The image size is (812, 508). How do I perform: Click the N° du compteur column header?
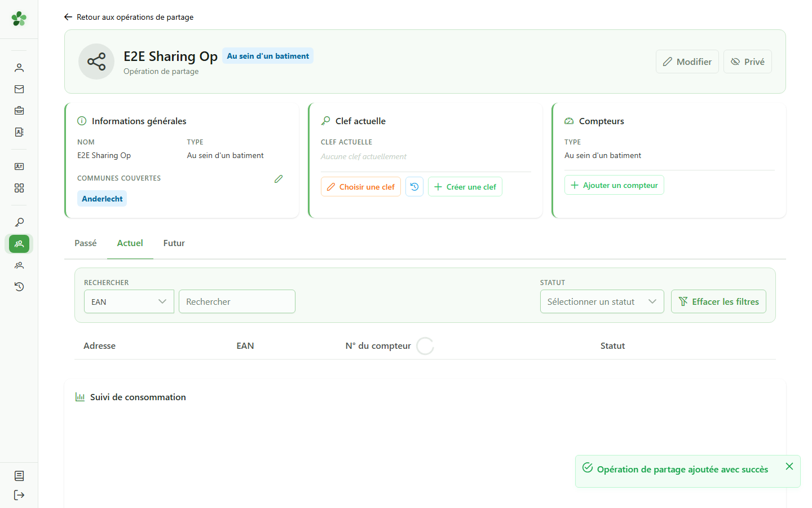[378, 345]
